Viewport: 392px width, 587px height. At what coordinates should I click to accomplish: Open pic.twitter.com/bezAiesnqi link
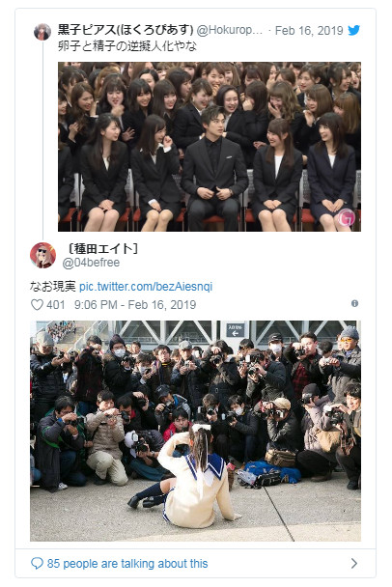(x=146, y=287)
